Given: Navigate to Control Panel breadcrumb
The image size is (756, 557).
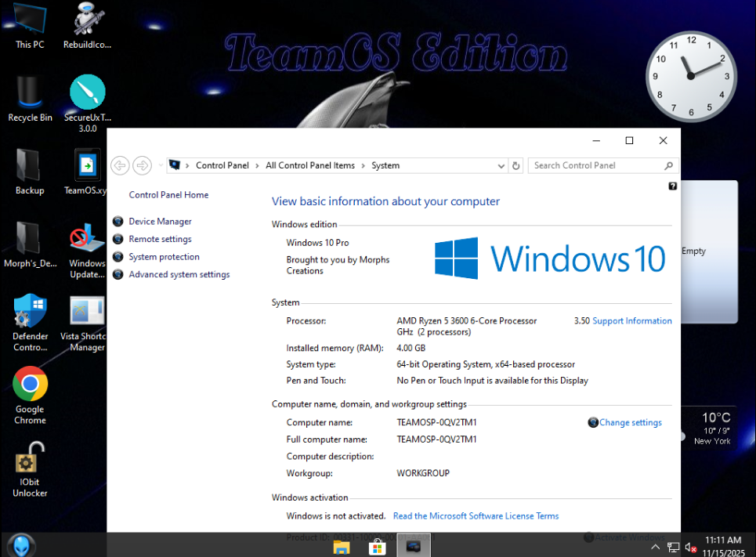Looking at the screenshot, I should 222,165.
